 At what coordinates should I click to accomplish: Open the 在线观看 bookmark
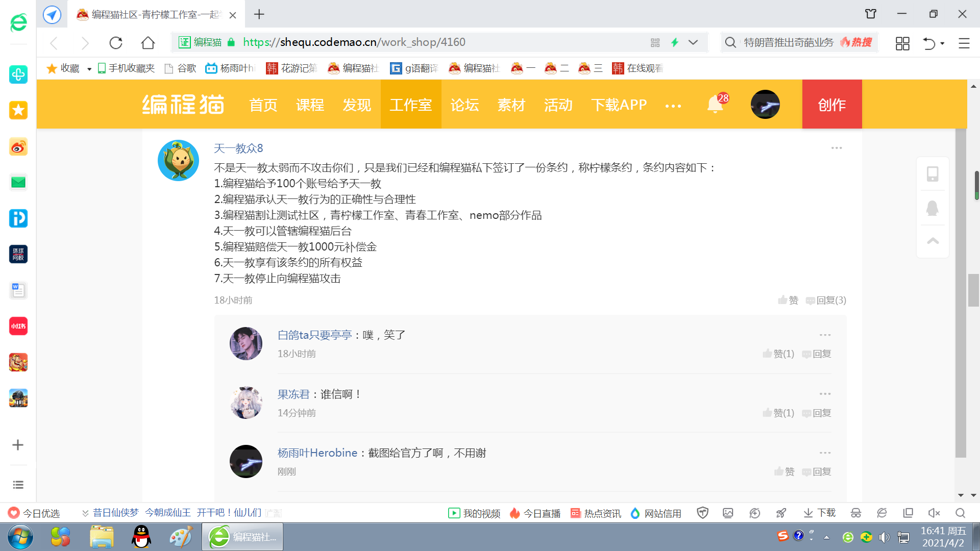click(638, 68)
